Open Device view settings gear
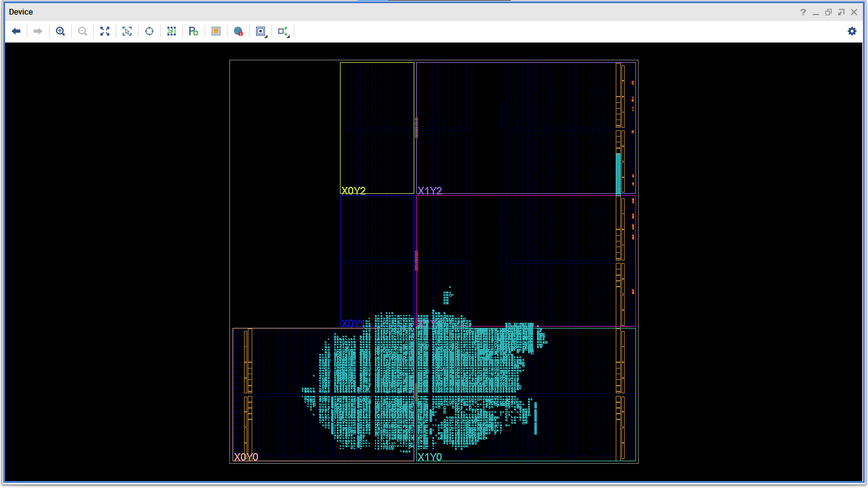868x488 pixels. (x=852, y=31)
